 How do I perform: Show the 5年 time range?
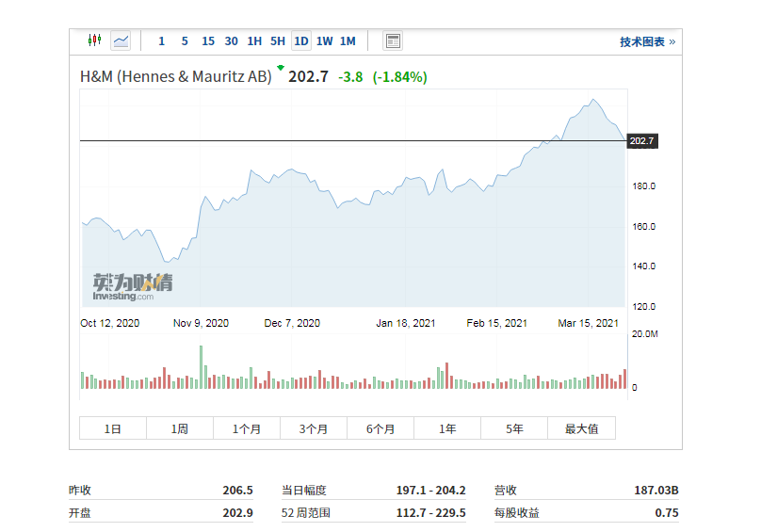point(514,428)
